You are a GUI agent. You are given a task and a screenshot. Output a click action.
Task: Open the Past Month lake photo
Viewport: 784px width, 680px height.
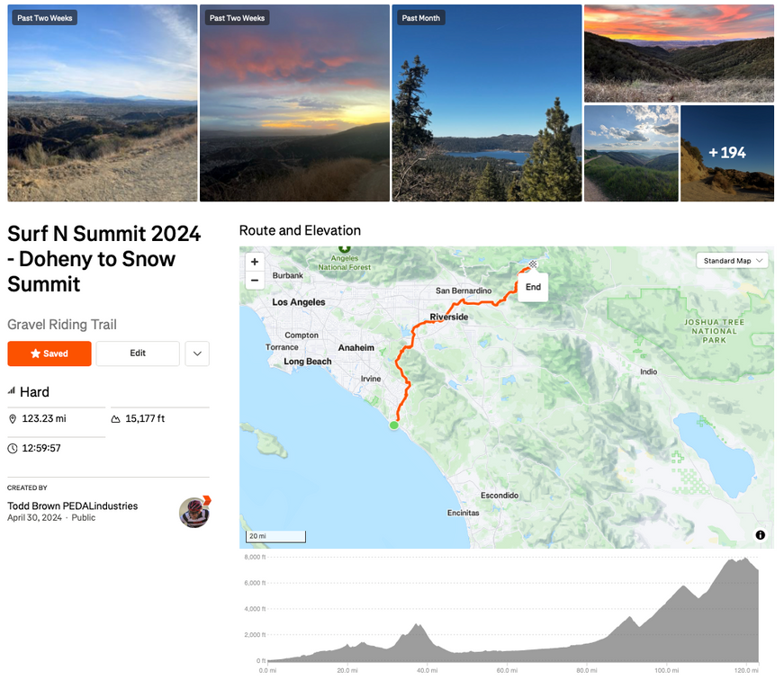coord(486,103)
